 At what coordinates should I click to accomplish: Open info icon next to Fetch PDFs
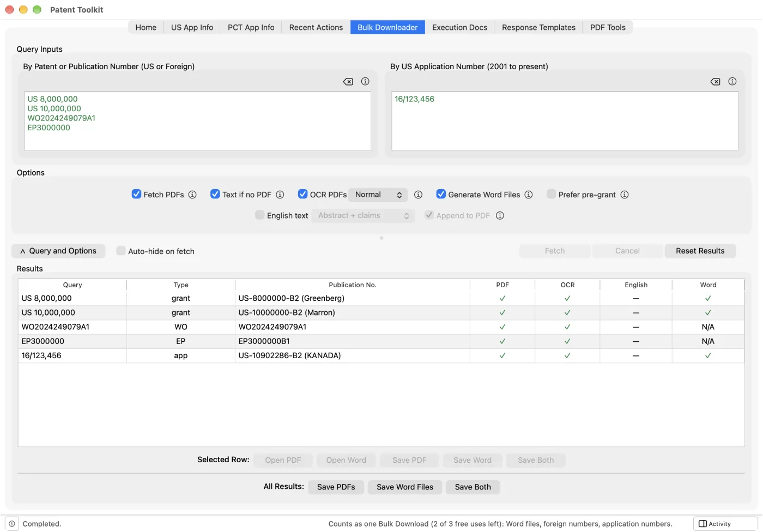click(x=192, y=195)
